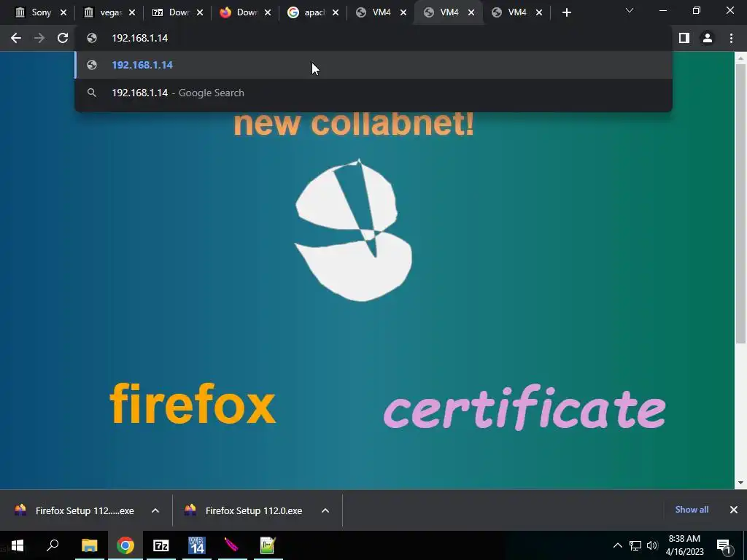Click the page vertical scrollbar thumb
Screen dimensions: 747x560
point(740,203)
